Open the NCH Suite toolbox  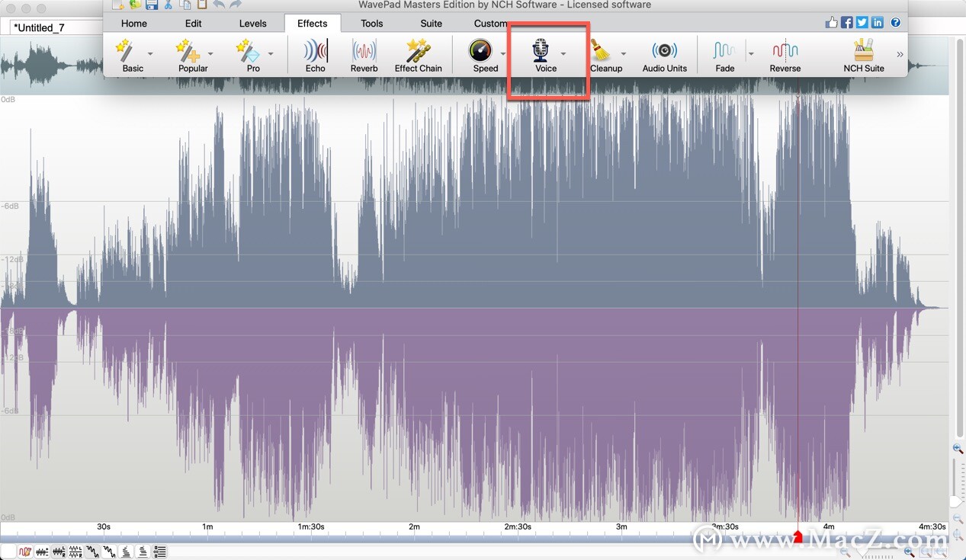[x=863, y=56]
